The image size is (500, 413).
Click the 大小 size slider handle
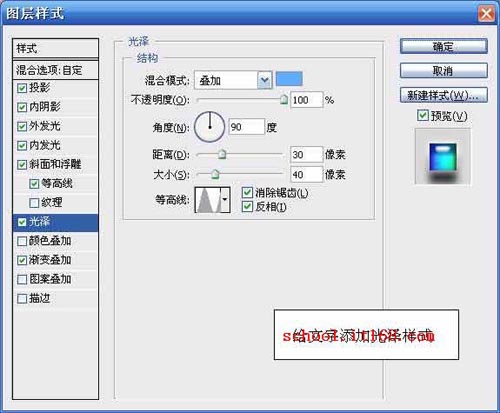coord(215,174)
